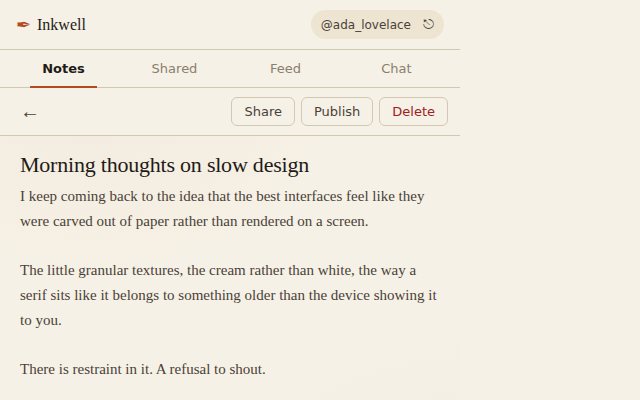Click the Inkwell pen nib logo icon
Screen dimensions: 640x400
click(x=23, y=25)
